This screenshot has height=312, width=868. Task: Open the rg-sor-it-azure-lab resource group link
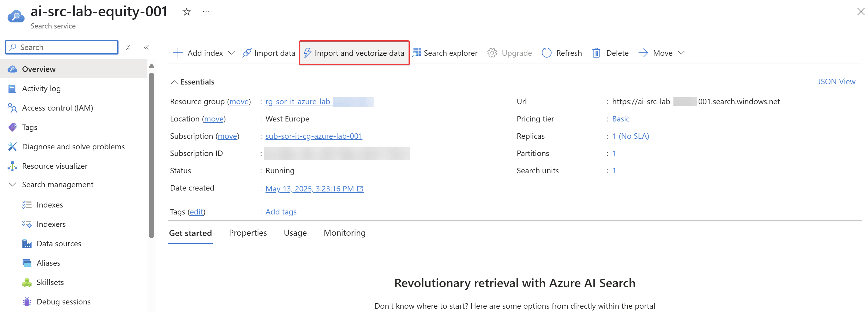click(x=319, y=101)
